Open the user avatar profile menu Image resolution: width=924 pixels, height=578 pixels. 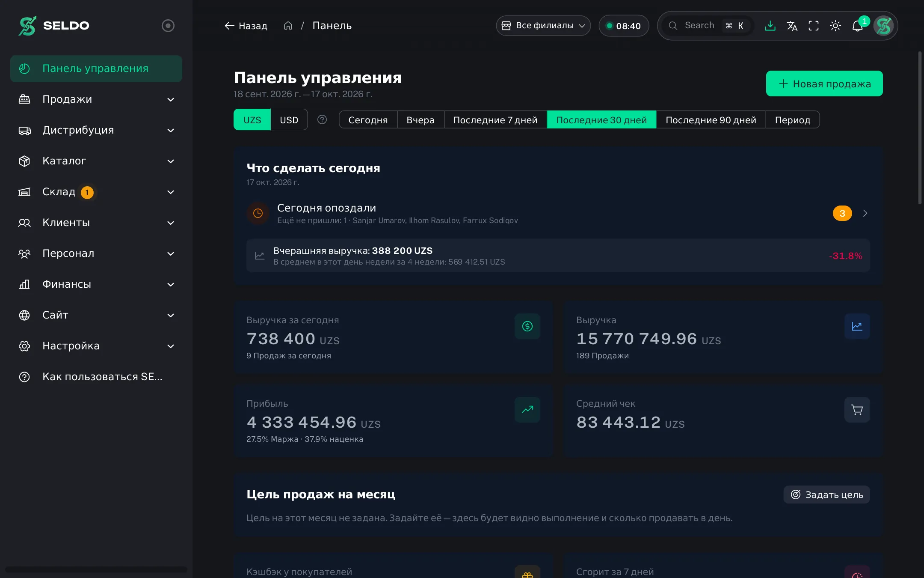884,26
